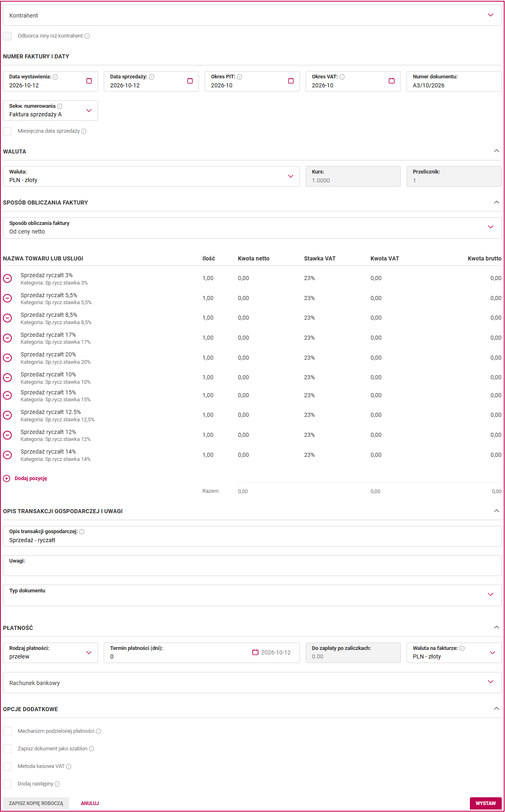Remove the Sprzedaż ryczałt 3% line item
Image resolution: width=505 pixels, height=812 pixels.
click(7, 278)
